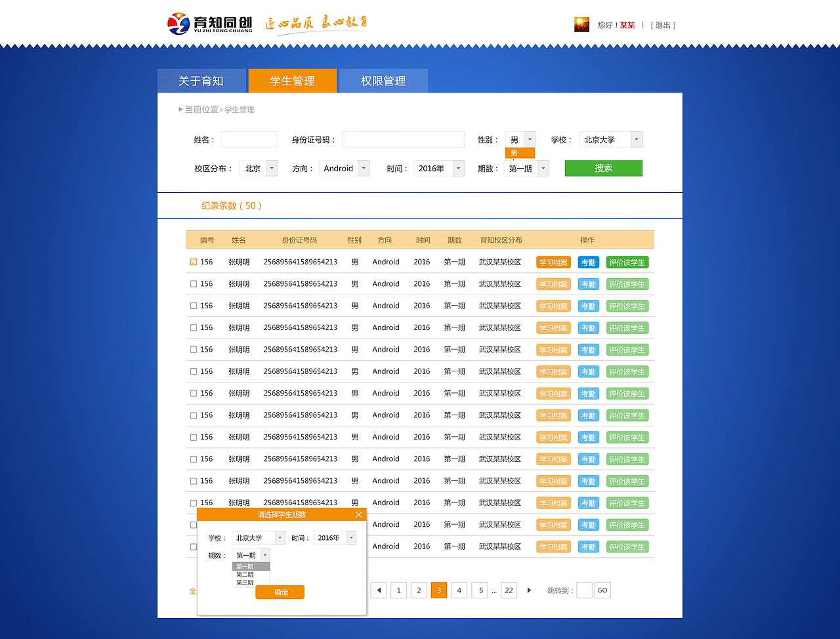The width and height of the screenshot is (840, 639).
Task: Click the 方向 column header
Action: [385, 240]
